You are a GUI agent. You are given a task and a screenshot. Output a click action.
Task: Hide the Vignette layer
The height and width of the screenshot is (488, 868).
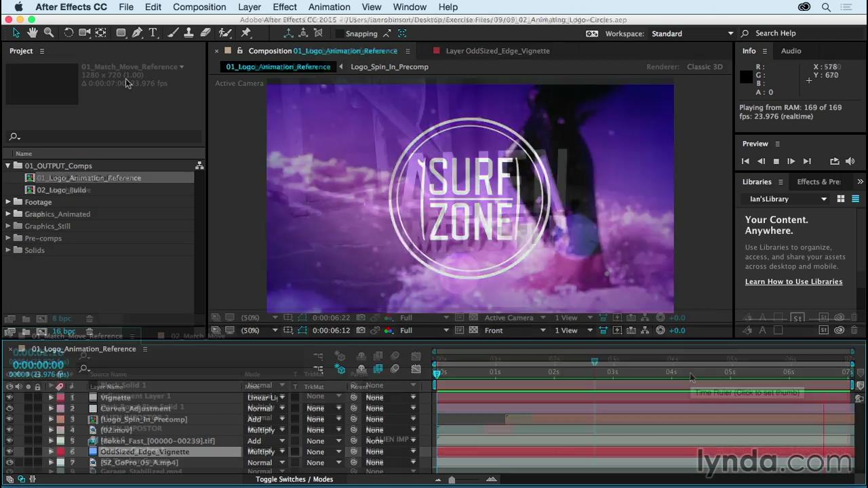tap(9, 397)
